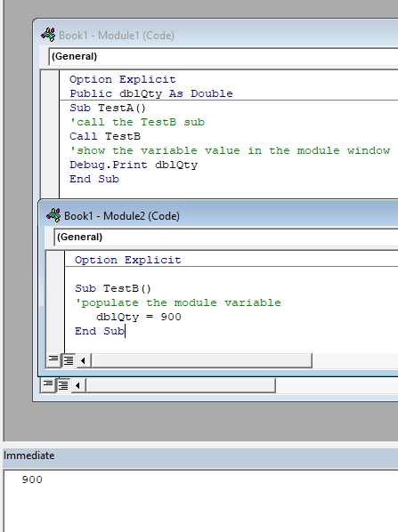The image size is (398, 532).
Task: Click 'Option Explicit' in Module1
Action: tap(123, 79)
